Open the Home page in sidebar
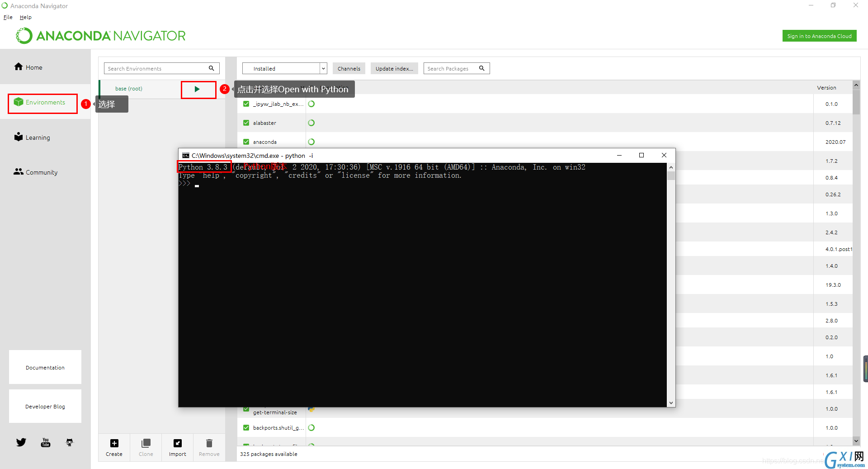Image resolution: width=868 pixels, height=469 pixels. [x=28, y=67]
